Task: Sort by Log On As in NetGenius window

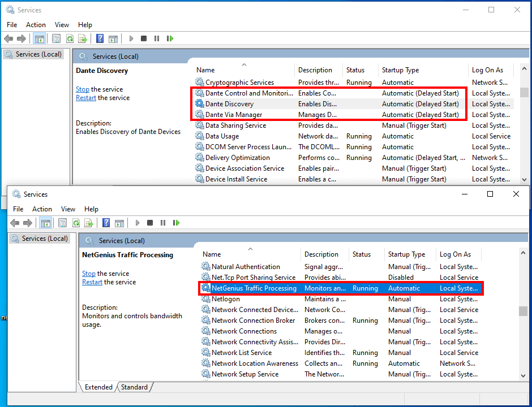Action: 458,254
